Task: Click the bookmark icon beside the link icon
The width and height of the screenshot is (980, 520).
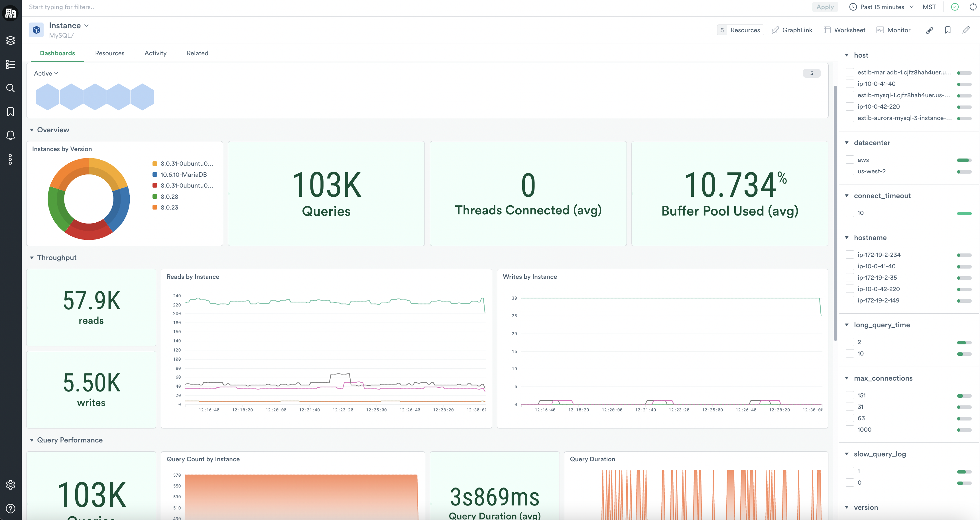Action: pos(947,30)
